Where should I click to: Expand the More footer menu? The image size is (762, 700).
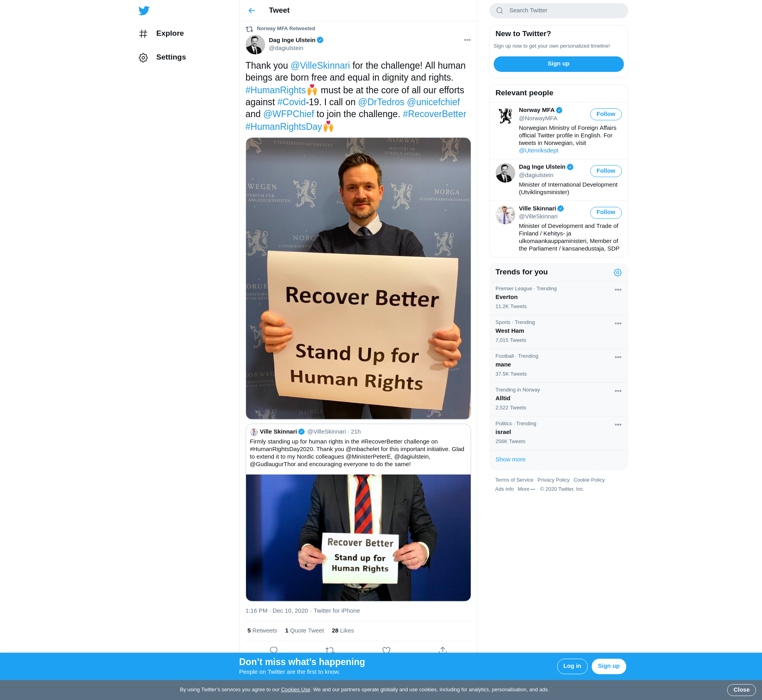[526, 489]
